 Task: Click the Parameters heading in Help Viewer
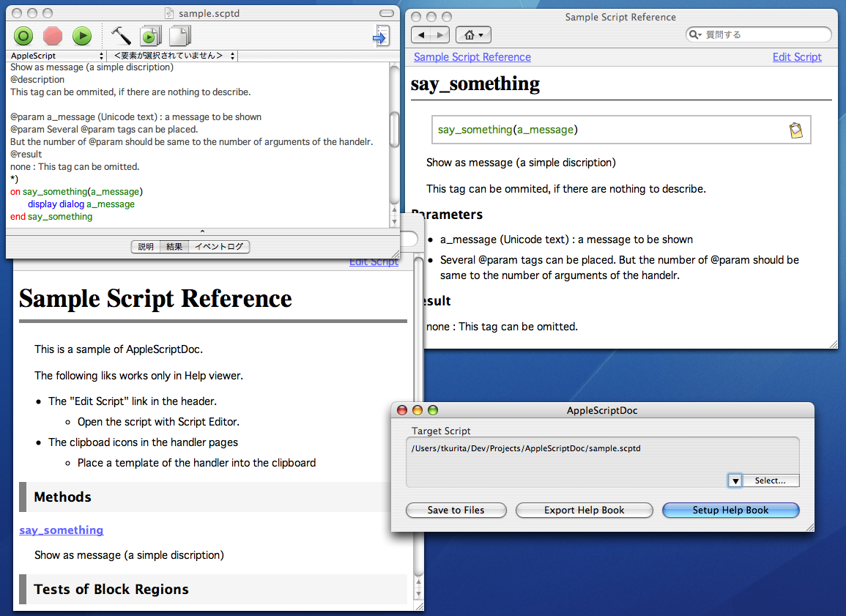point(447,215)
